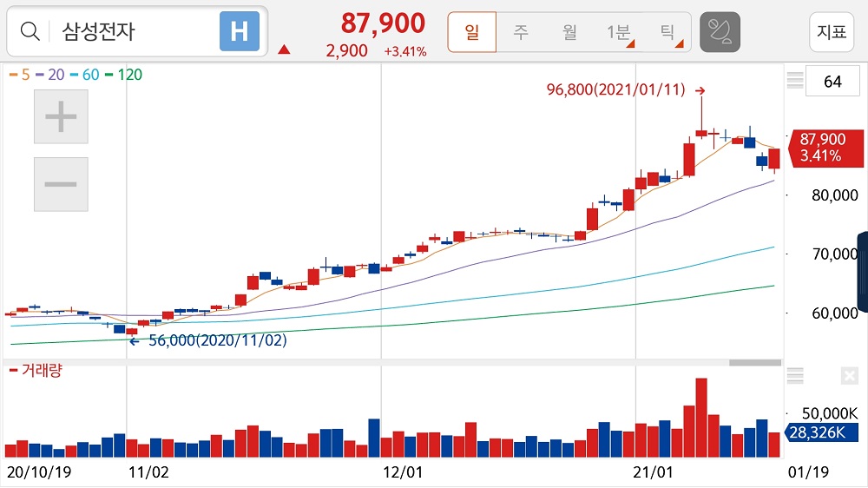Open volume panel menu icon
Screen dimensions: 868x488
795,376
